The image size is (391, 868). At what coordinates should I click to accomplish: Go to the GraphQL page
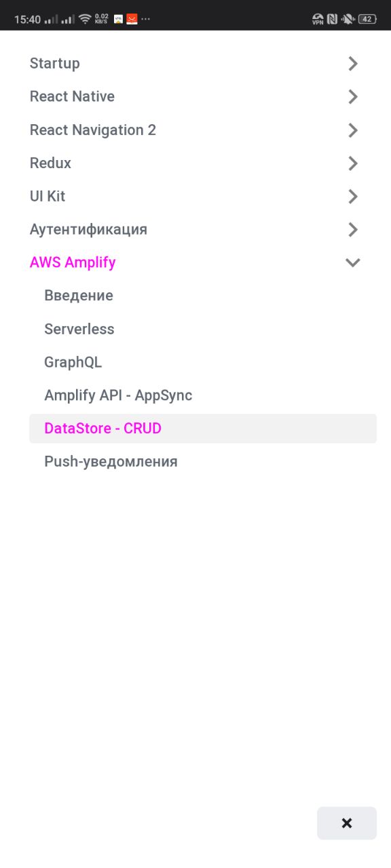click(73, 362)
